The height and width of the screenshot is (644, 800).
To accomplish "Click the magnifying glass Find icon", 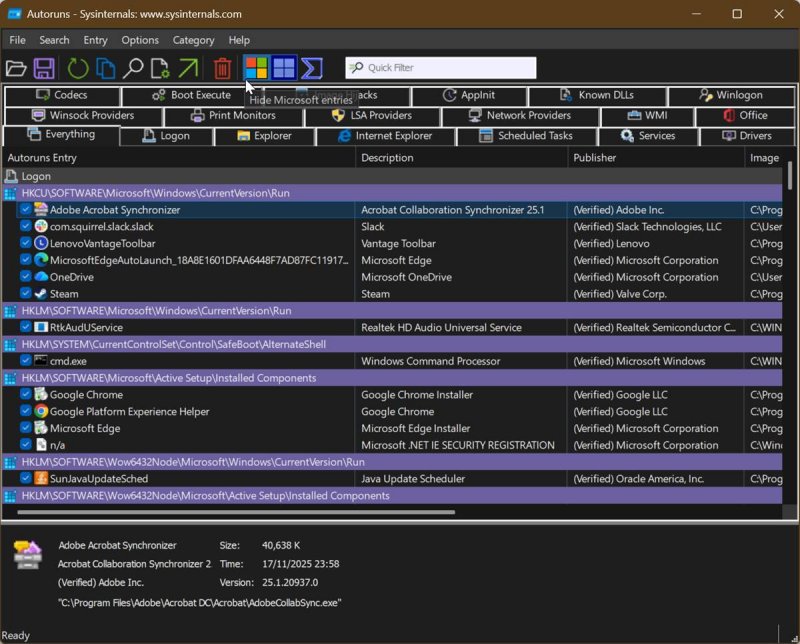I will click(x=133, y=68).
